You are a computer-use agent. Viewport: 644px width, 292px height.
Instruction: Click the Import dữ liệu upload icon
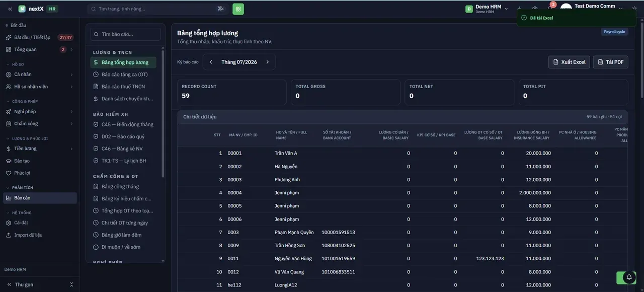pos(9,235)
